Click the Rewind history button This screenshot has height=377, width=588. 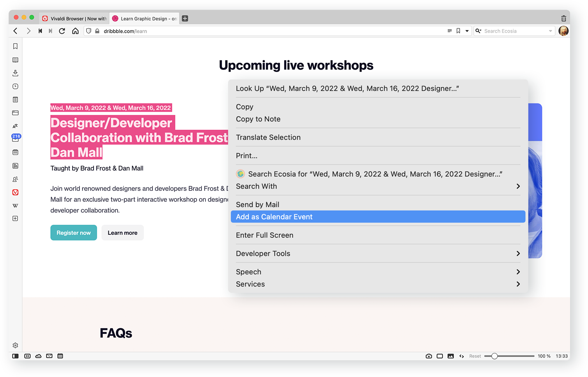pyautogui.click(x=40, y=31)
